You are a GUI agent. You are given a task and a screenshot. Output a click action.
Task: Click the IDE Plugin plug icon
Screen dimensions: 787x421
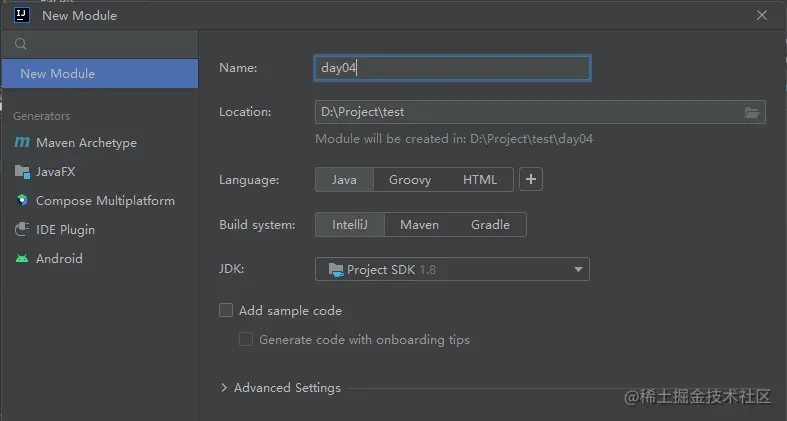point(22,229)
